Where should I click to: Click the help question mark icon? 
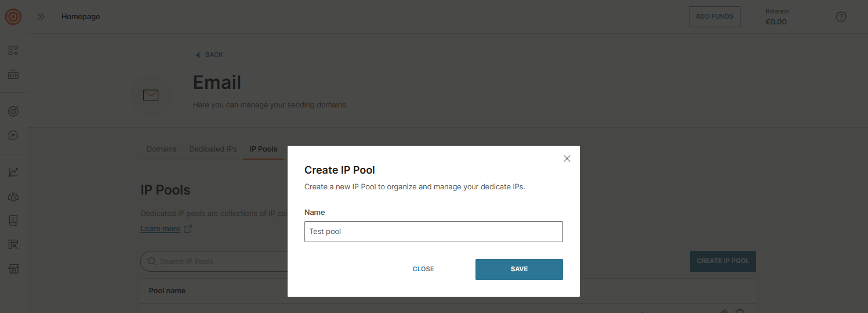pyautogui.click(x=841, y=17)
